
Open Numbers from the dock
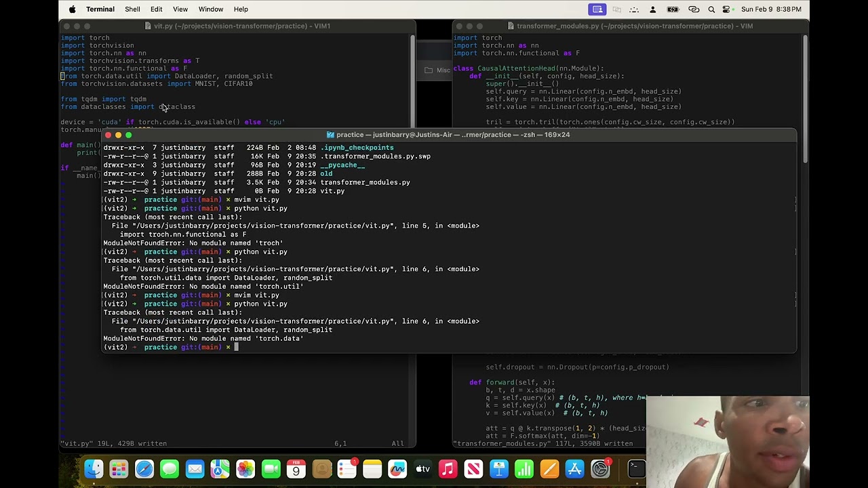[524, 468]
